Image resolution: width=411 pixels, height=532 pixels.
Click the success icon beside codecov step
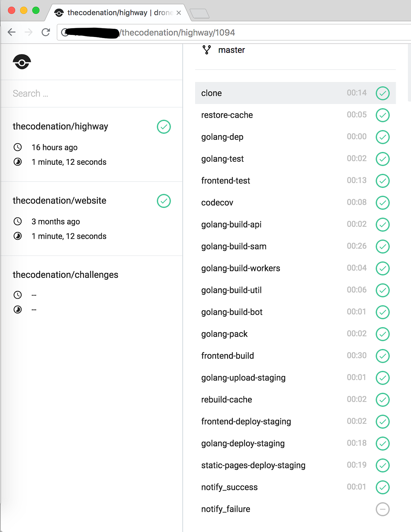coord(383,202)
